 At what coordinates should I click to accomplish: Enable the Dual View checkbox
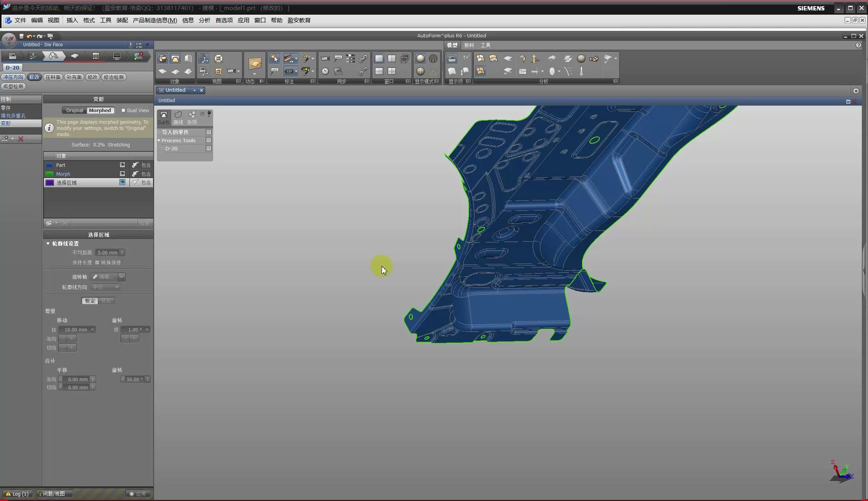coord(123,110)
